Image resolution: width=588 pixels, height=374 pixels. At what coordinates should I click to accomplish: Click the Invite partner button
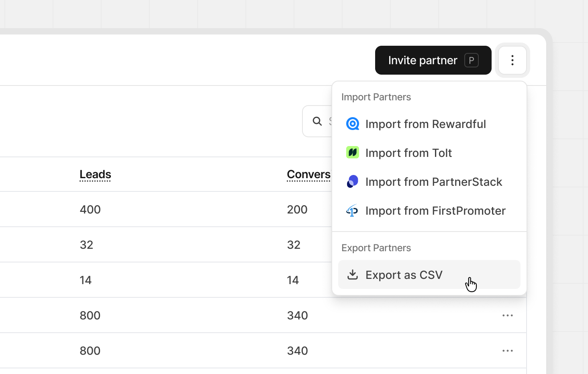pos(423,60)
